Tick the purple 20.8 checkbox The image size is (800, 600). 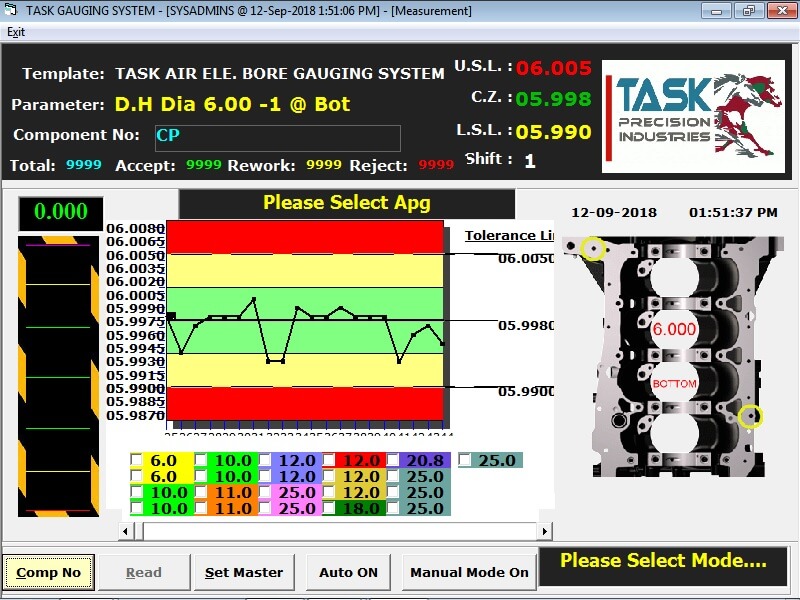coord(393,461)
